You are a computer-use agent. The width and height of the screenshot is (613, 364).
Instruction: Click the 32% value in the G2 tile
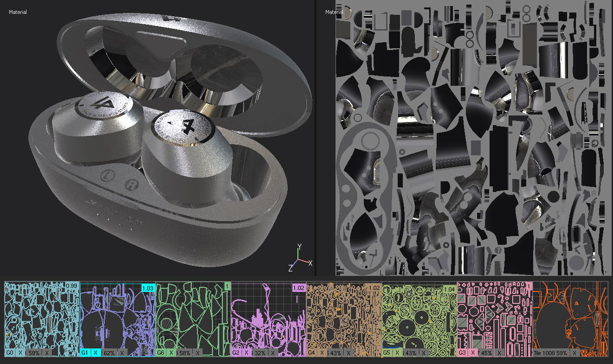pyautogui.click(x=260, y=353)
